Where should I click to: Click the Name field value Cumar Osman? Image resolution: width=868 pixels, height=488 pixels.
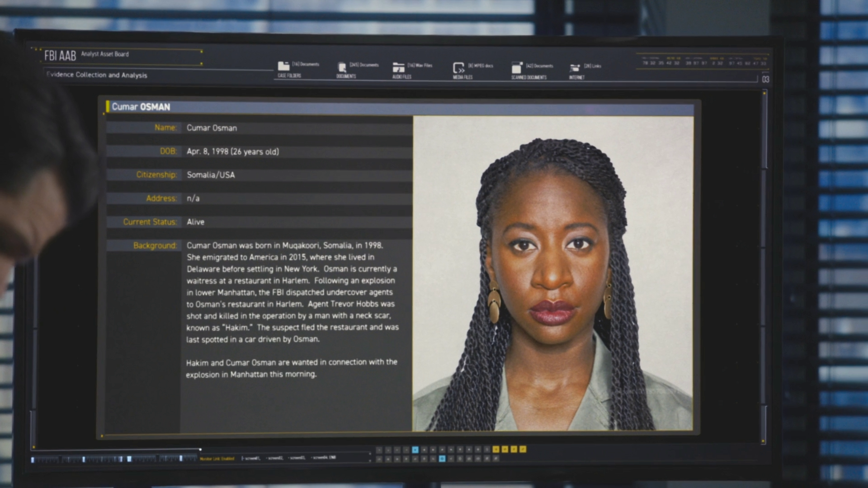click(x=212, y=128)
